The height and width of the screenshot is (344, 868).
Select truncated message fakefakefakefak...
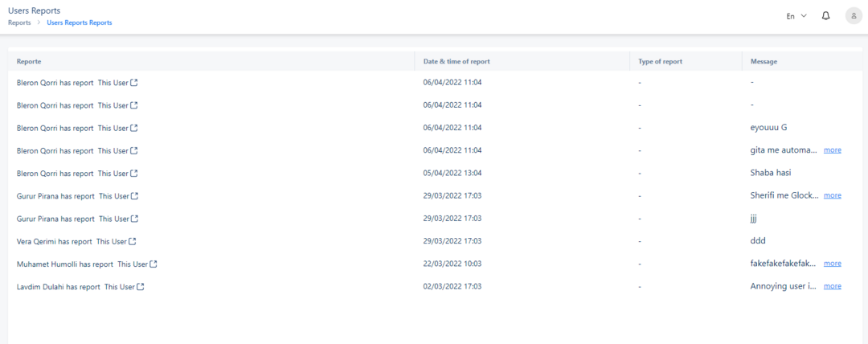784,264
